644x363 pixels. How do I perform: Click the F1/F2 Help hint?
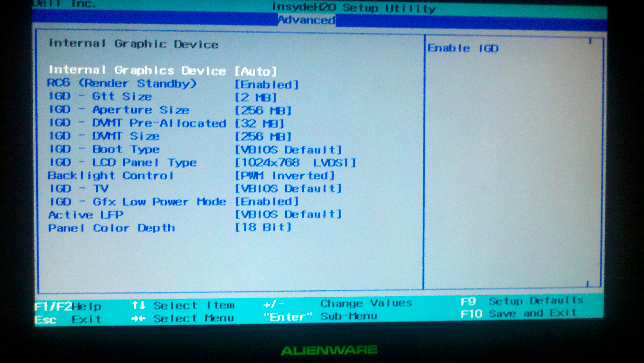click(68, 306)
